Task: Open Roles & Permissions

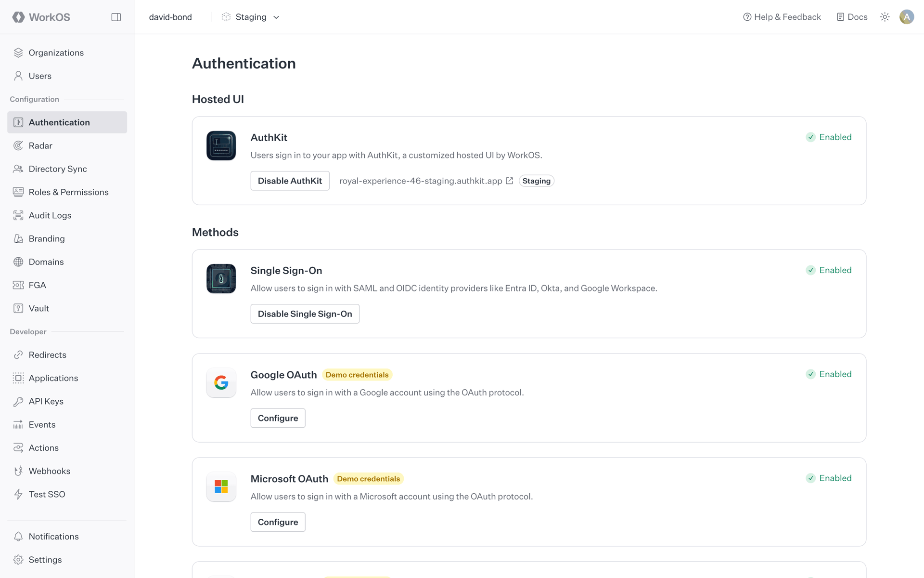Action: 67,192
